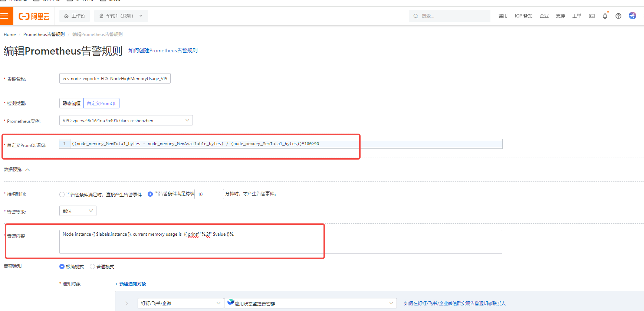Open notifications bell icon
This screenshot has width=644, height=311.
tap(605, 16)
